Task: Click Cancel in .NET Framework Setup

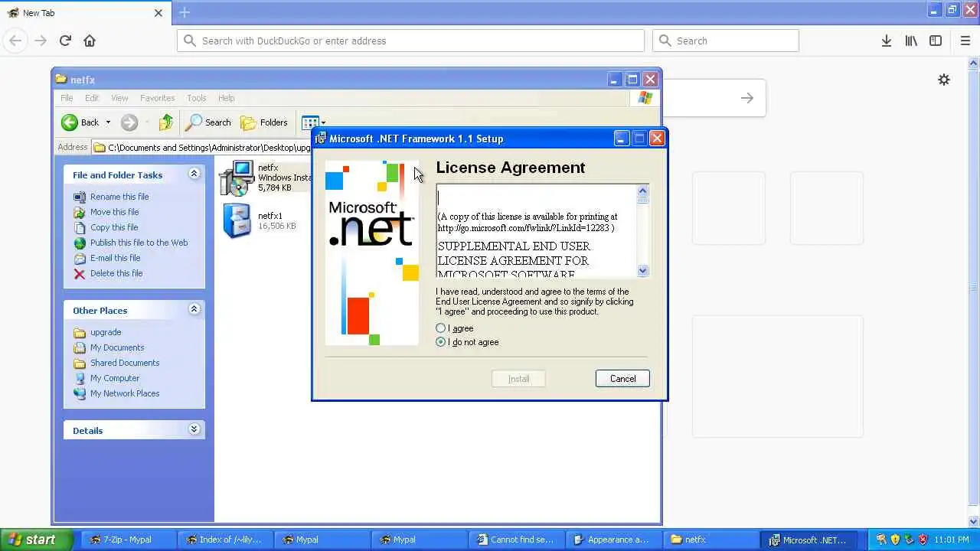Action: 622,379
